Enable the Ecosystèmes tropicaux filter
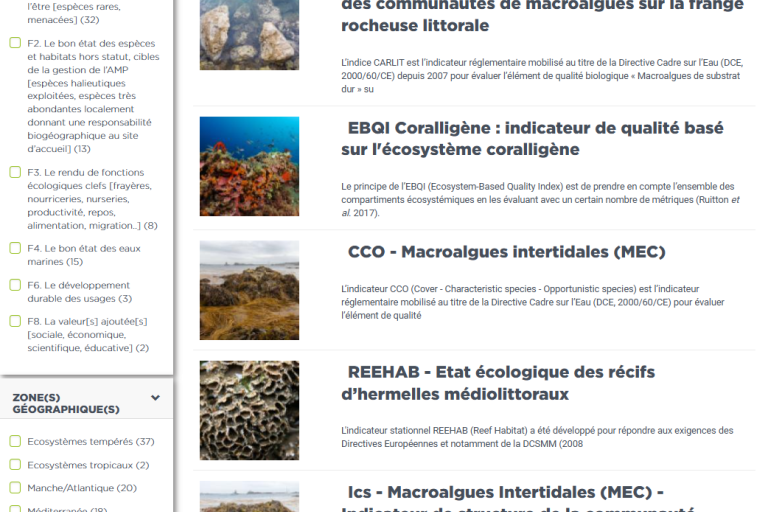 click(x=15, y=464)
